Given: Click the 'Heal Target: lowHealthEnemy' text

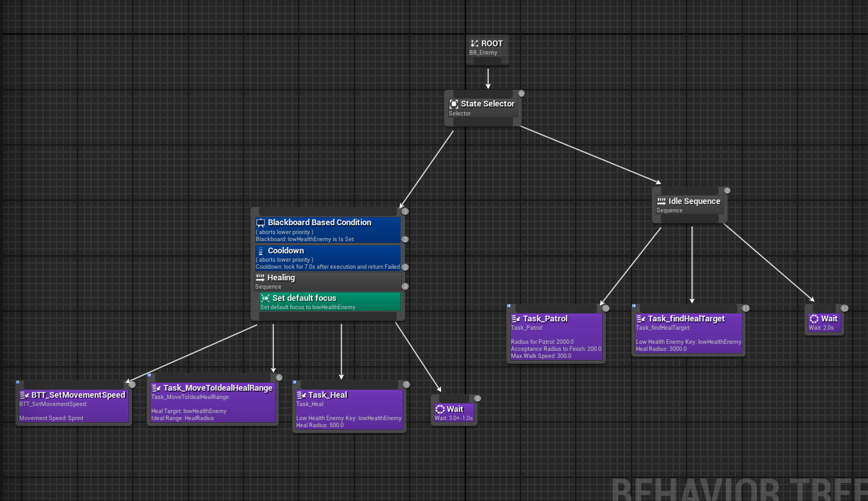Looking at the screenshot, I should (189, 411).
